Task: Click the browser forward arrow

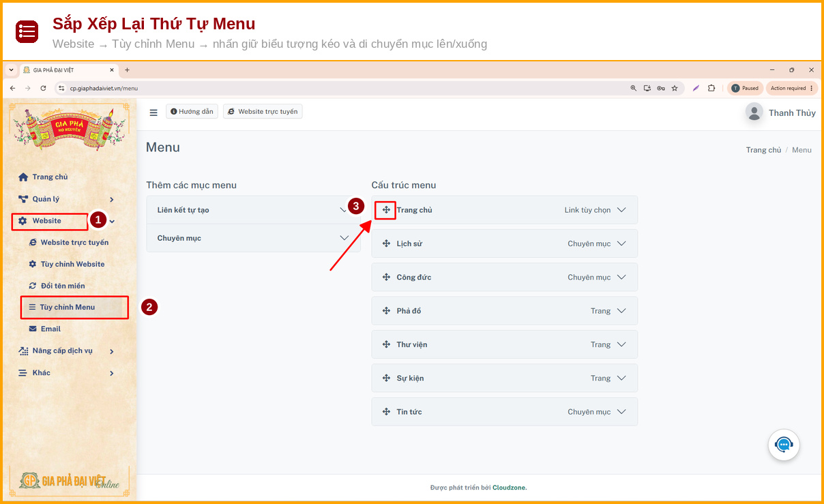Action: click(x=27, y=88)
